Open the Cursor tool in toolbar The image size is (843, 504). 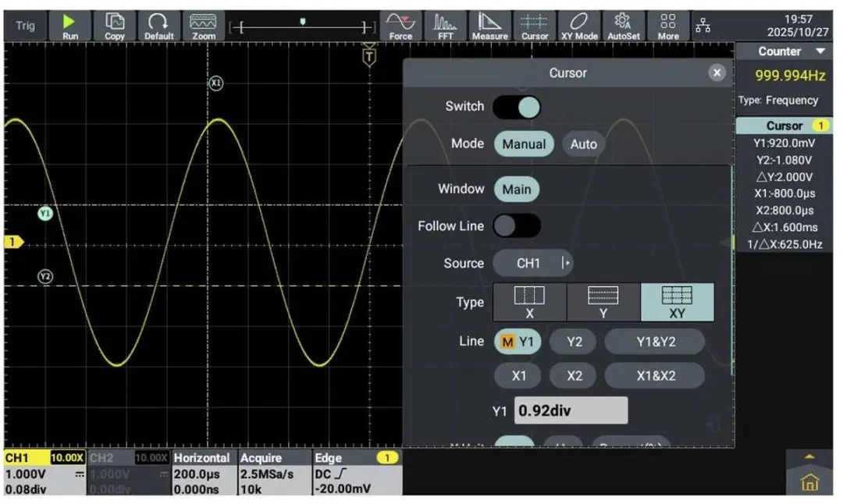(535, 26)
